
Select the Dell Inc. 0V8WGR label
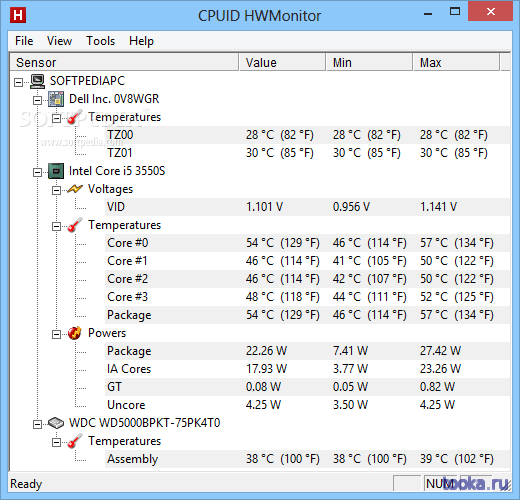[114, 99]
